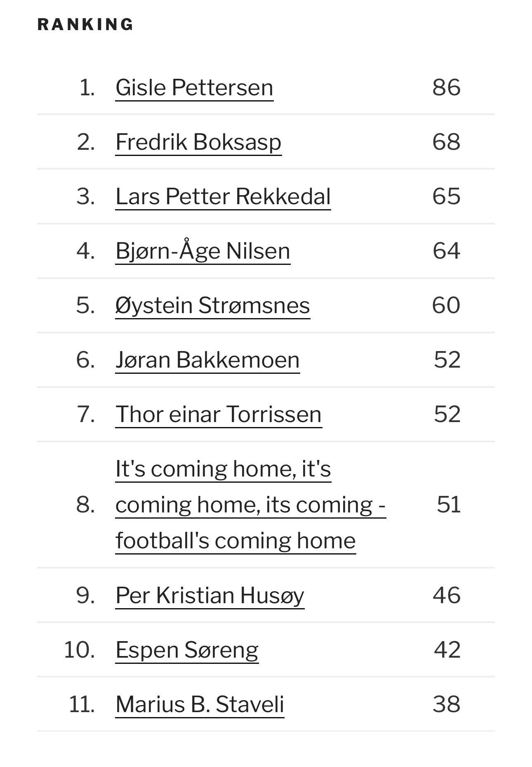The width and height of the screenshot is (532, 767).
Task: Open Espen Søreng's ranking link
Action: click(x=187, y=650)
